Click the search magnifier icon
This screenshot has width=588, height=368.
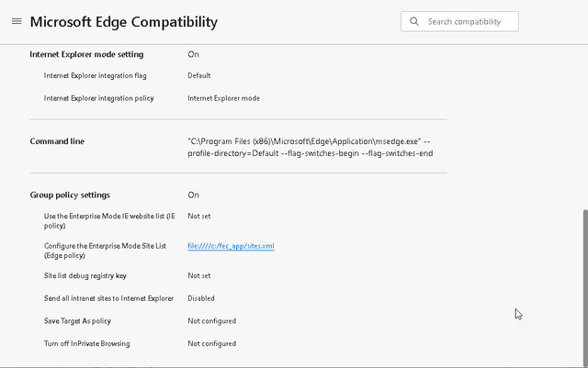point(414,21)
